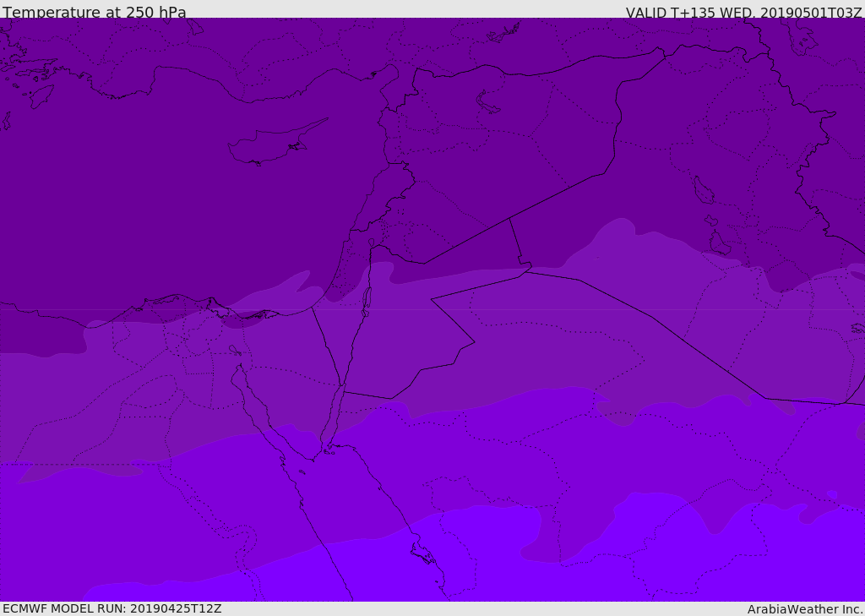Click the 'VALID T+135 WED. 20190501T03Z' label
Viewport: 865px width, 616px height.
pos(743,13)
